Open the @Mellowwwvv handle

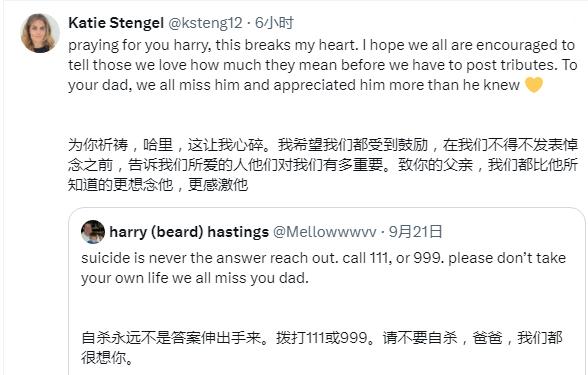tap(324, 232)
